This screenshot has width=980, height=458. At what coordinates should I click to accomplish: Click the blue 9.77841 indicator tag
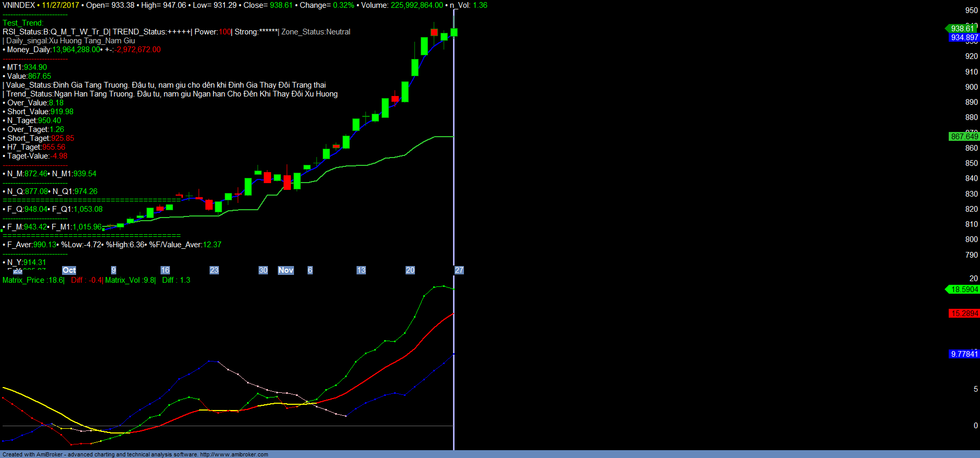[x=964, y=354]
